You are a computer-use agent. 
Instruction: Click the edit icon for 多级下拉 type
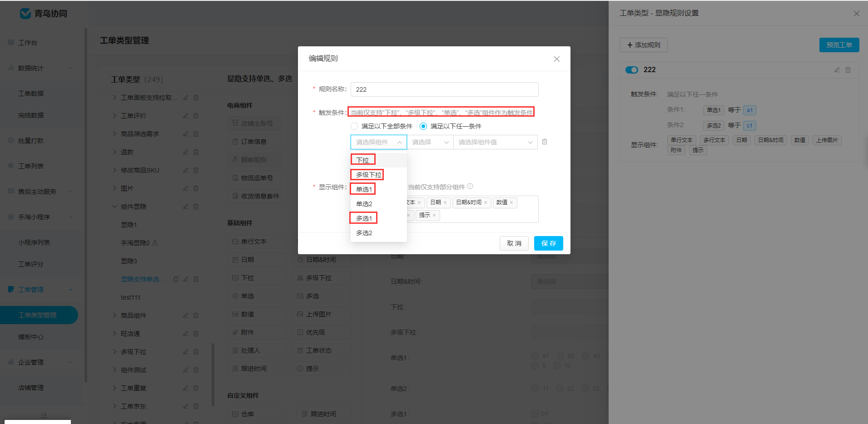[x=185, y=352]
